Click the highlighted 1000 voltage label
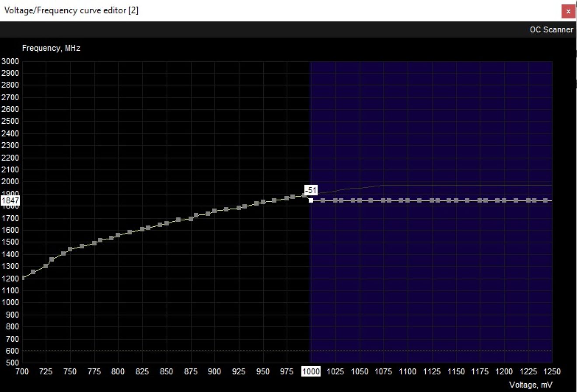Viewport: 577px width, 392px height. pos(311,371)
